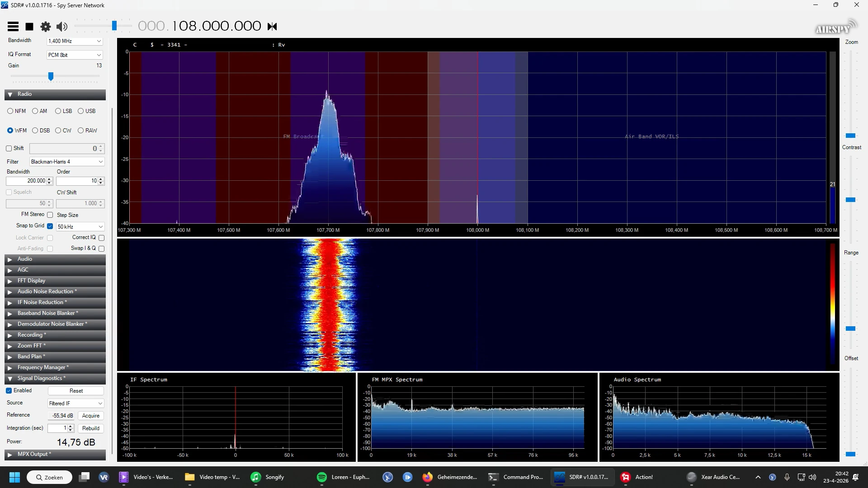Open the Filter Blackman-Harris 4 dropdown

[x=67, y=162]
